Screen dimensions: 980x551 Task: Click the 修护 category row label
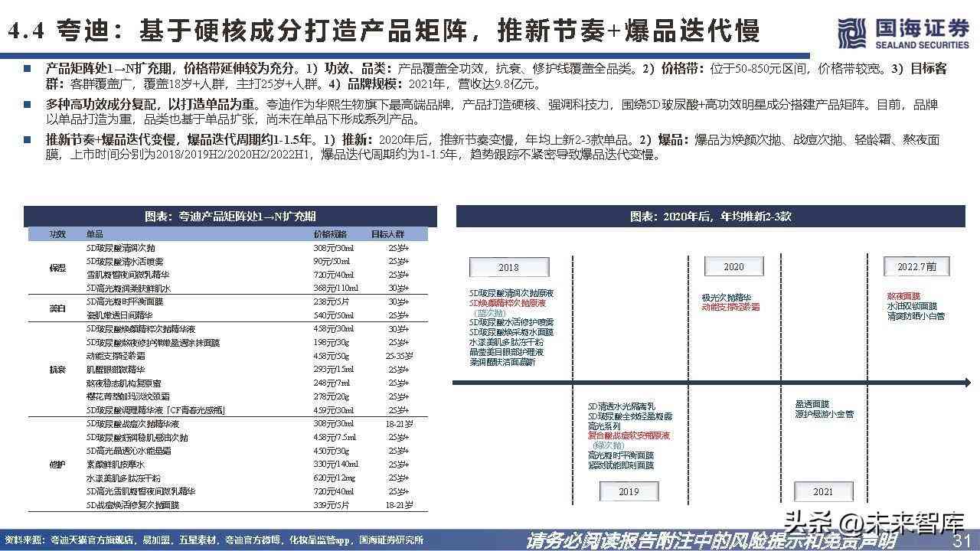pyautogui.click(x=57, y=465)
